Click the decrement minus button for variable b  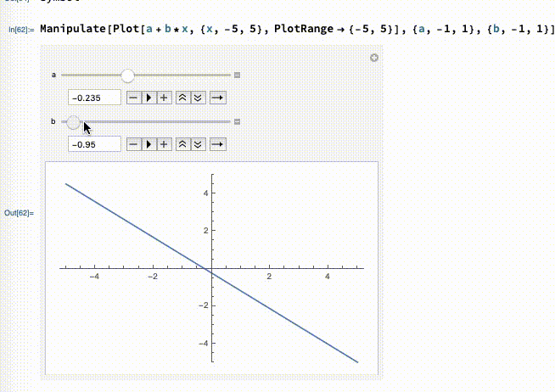[134, 144]
